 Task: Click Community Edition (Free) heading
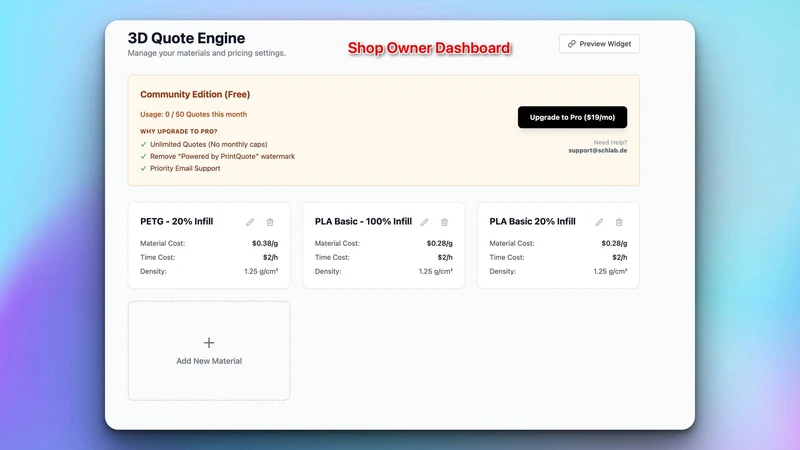click(x=195, y=94)
